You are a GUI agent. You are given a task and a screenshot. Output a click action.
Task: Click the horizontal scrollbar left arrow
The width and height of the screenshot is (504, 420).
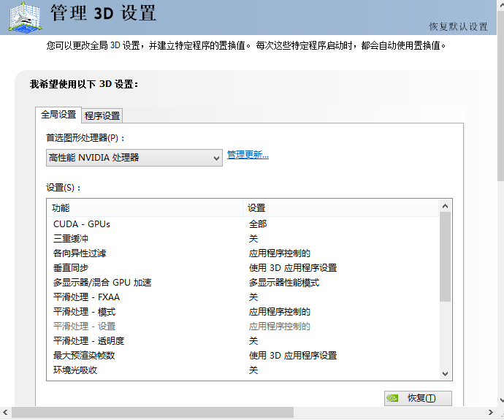pos(5,412)
